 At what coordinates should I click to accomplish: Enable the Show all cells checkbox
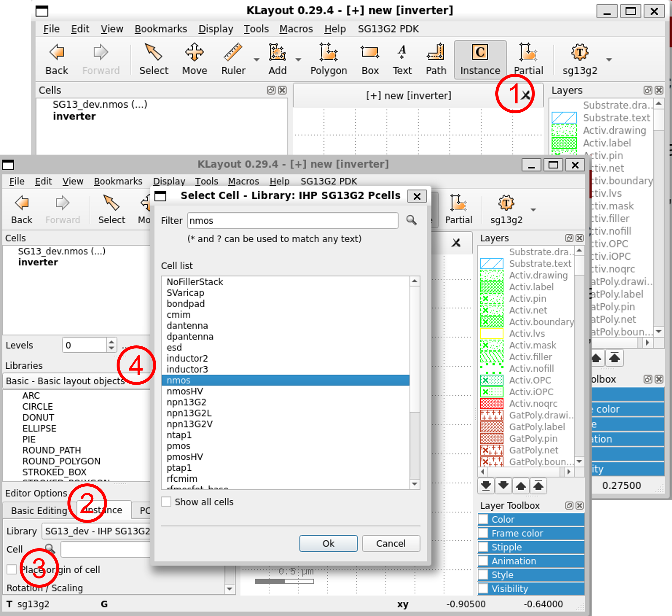166,502
